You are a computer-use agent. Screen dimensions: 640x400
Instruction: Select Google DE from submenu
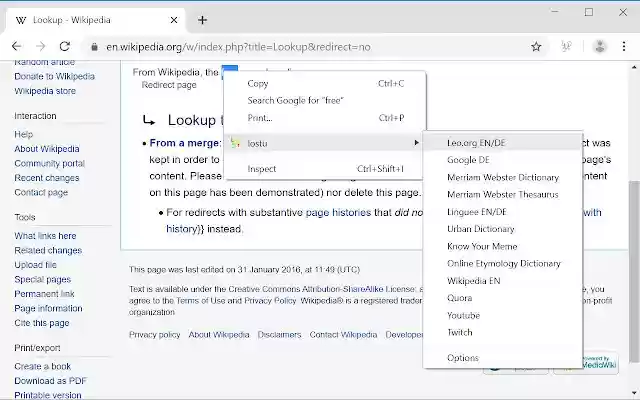pos(503,160)
